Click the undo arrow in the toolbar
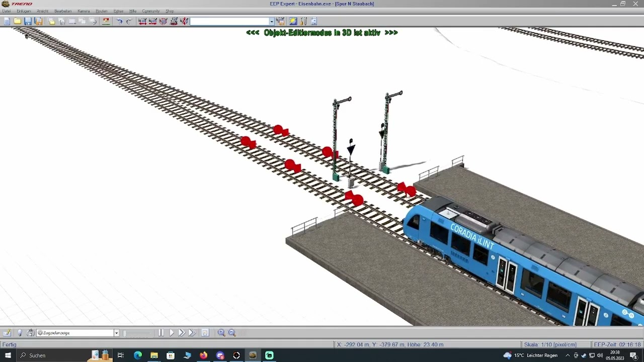The width and height of the screenshot is (644, 362). click(119, 21)
